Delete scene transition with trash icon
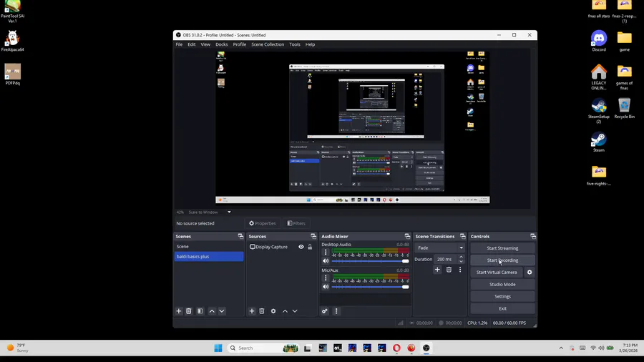Screen dimensions: 644x362 point(449,270)
